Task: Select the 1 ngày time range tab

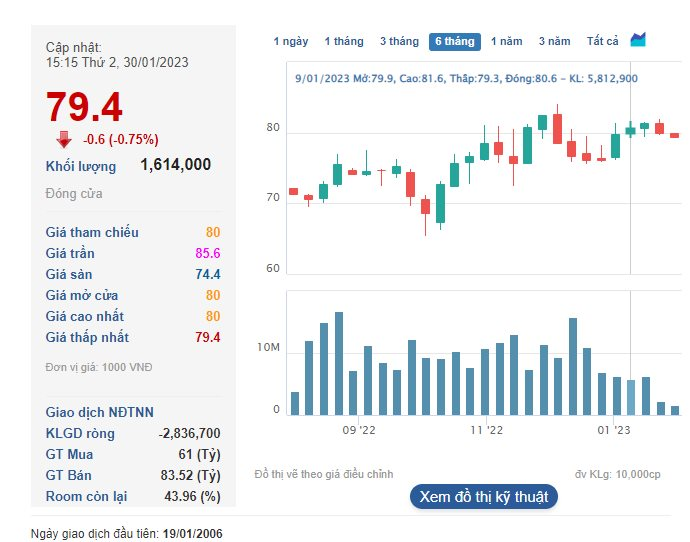Action: click(x=290, y=41)
